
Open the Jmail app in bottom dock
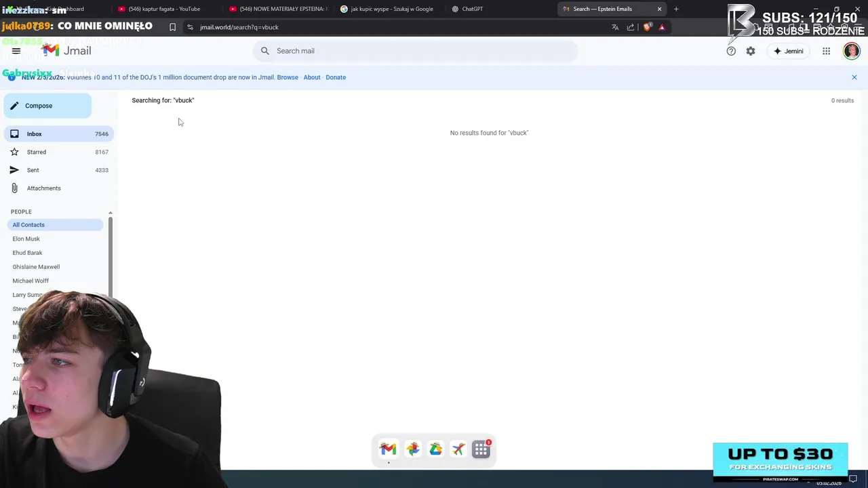388,449
